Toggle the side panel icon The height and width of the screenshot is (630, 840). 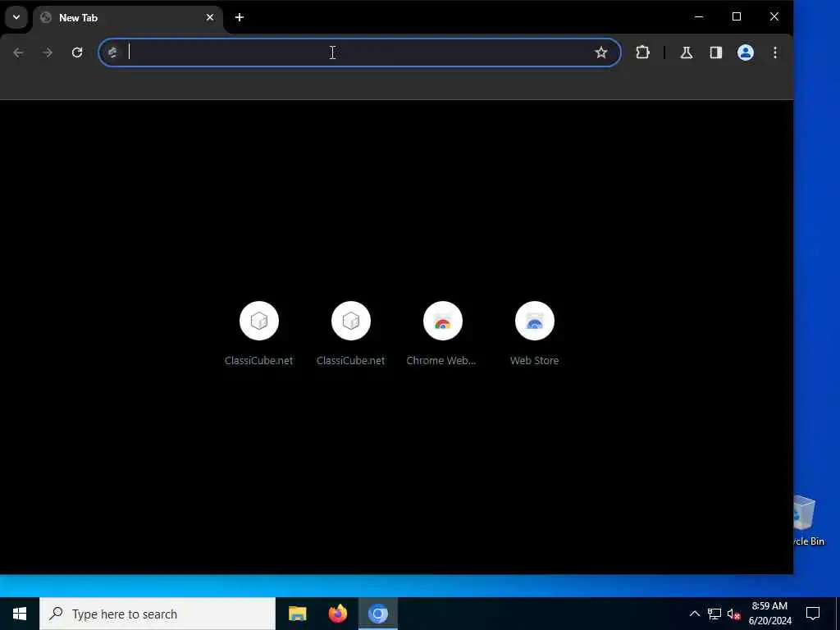pyautogui.click(x=715, y=52)
